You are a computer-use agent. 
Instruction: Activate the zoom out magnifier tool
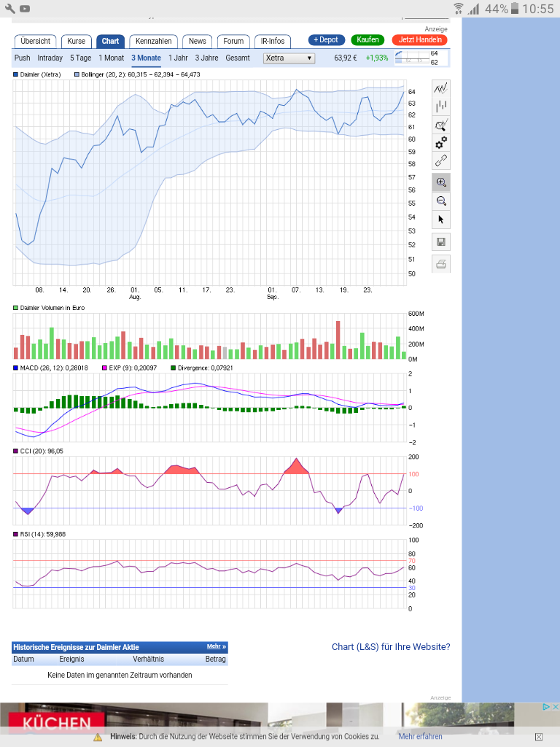click(441, 201)
